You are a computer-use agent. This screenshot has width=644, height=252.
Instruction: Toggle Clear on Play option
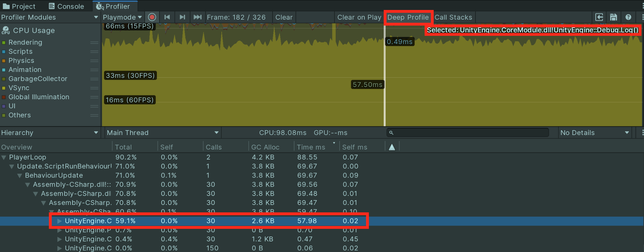tap(359, 17)
